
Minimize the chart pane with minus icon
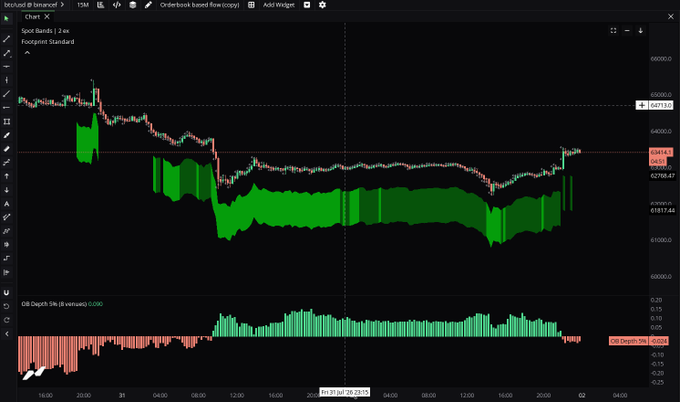pos(627,31)
